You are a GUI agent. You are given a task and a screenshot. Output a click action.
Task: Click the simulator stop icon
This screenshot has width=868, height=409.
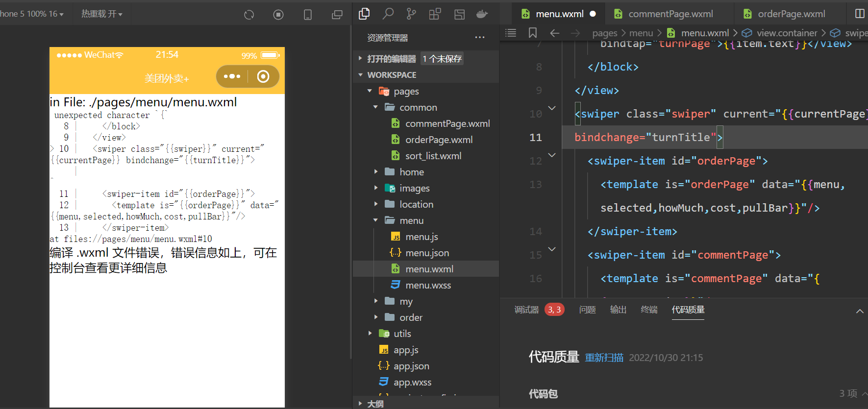[x=278, y=15]
